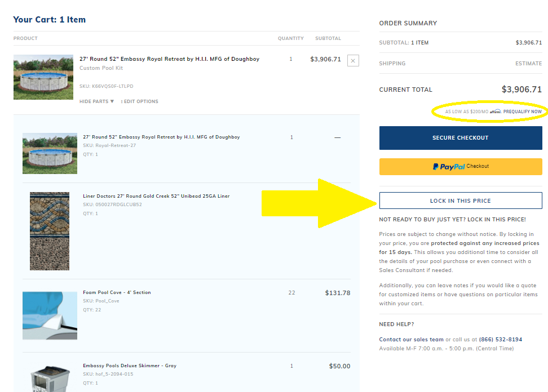The image size is (548, 392).
Task: Click the main pool kit product thumbnail
Action: coord(43,77)
